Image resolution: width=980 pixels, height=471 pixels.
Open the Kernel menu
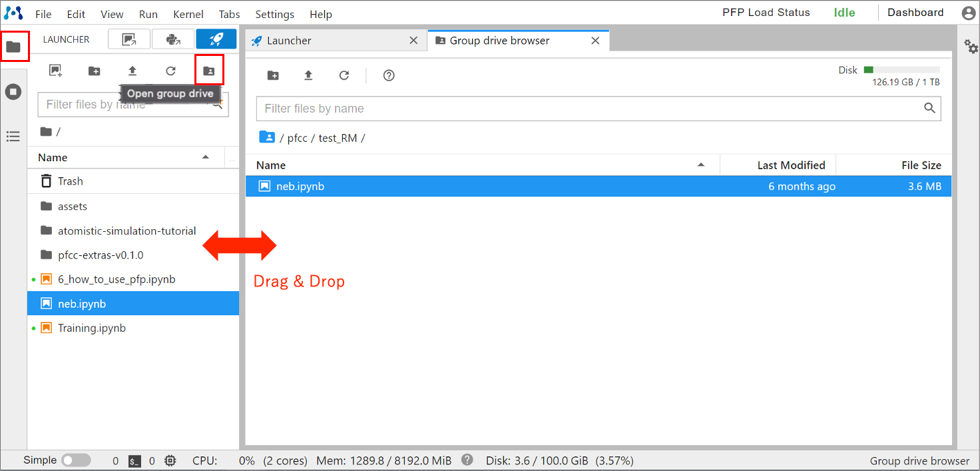pyautogui.click(x=188, y=14)
